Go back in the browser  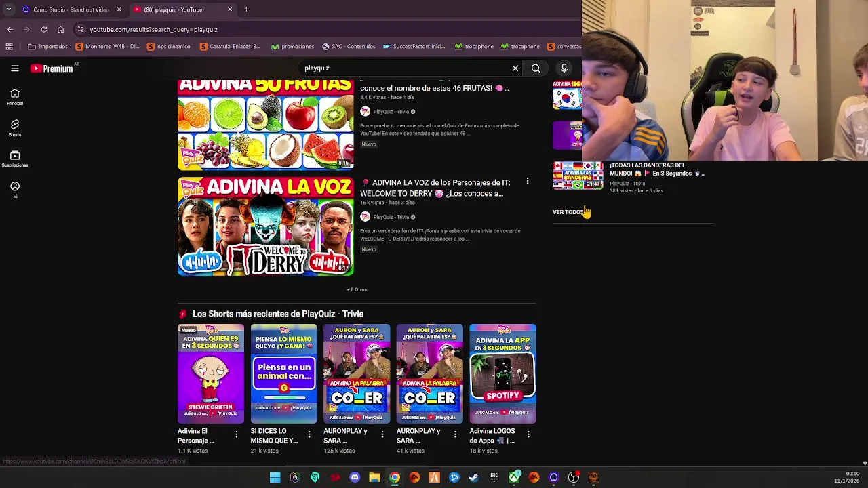pos(10,29)
